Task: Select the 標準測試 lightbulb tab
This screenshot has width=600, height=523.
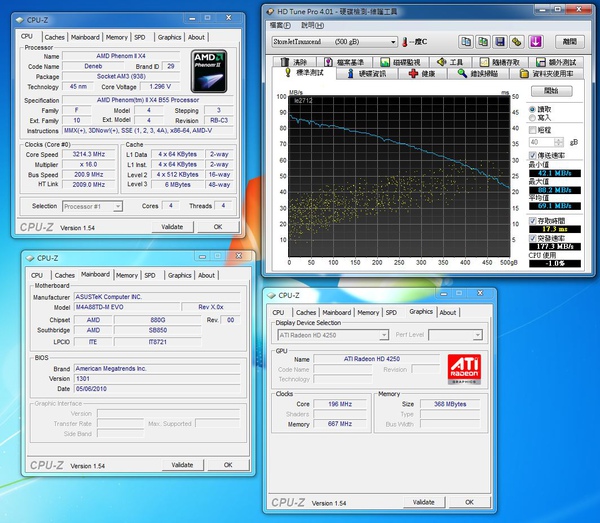Action: pyautogui.click(x=304, y=73)
